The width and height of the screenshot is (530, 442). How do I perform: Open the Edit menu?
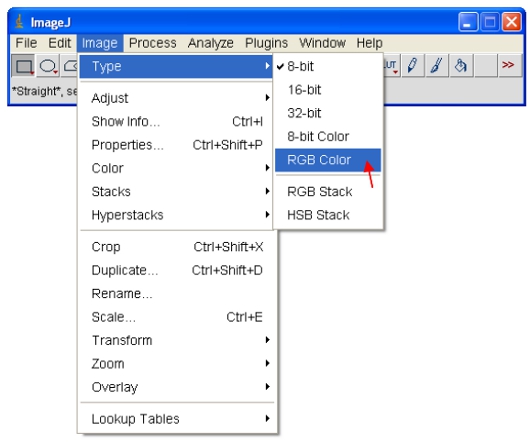(59, 43)
